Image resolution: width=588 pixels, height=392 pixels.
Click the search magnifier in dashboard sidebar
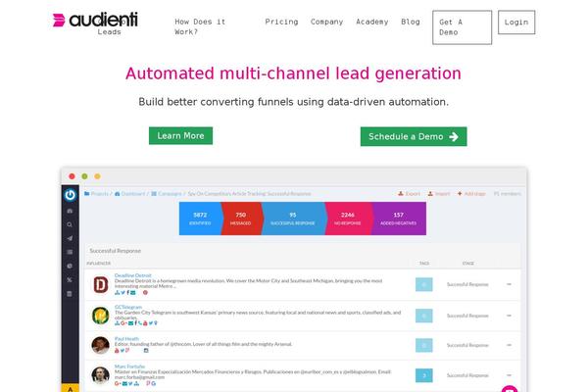(x=70, y=224)
